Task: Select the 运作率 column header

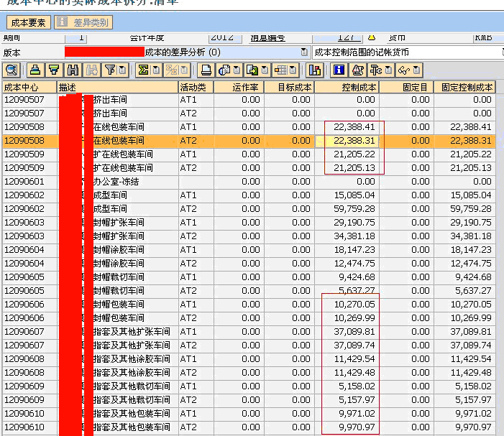Action: 239,88
